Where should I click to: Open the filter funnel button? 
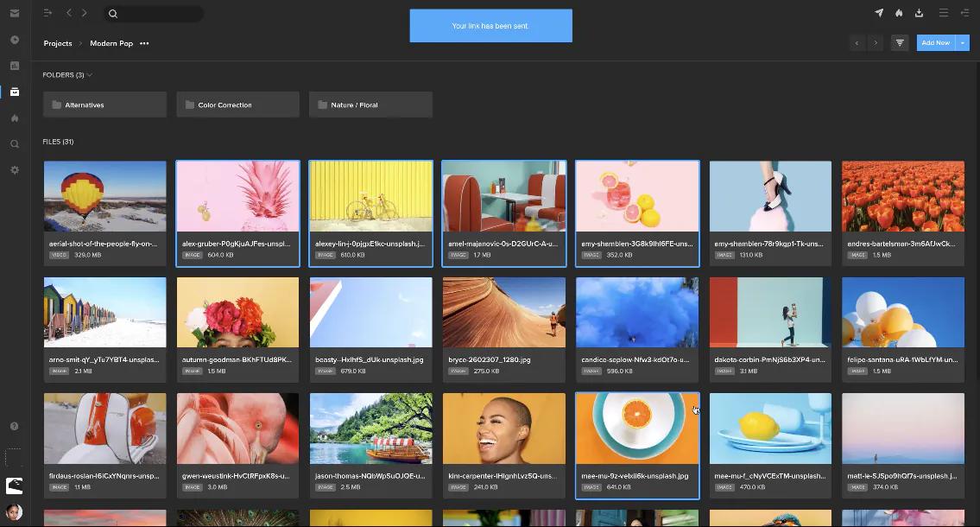click(900, 42)
